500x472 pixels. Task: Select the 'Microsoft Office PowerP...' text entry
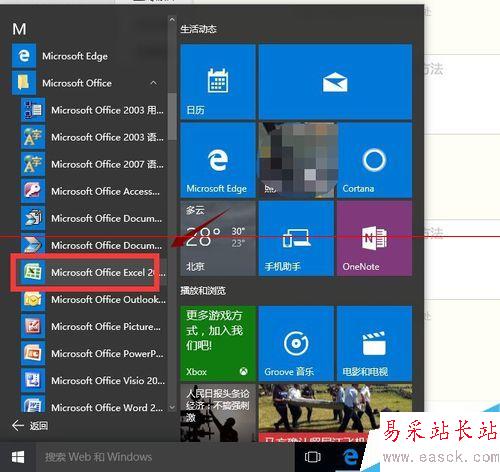coord(107,353)
